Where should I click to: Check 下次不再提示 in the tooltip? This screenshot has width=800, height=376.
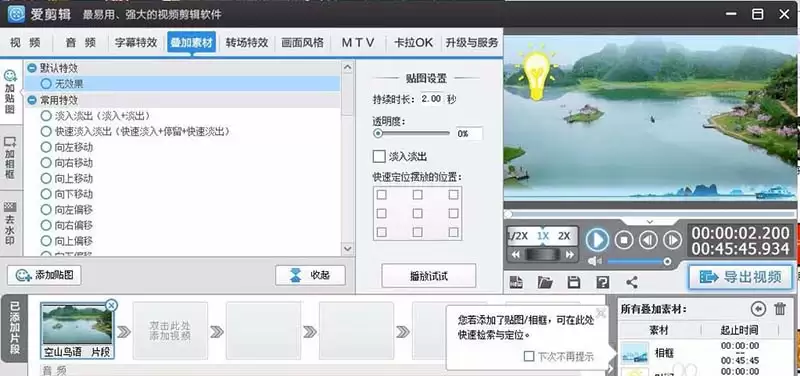point(529,356)
